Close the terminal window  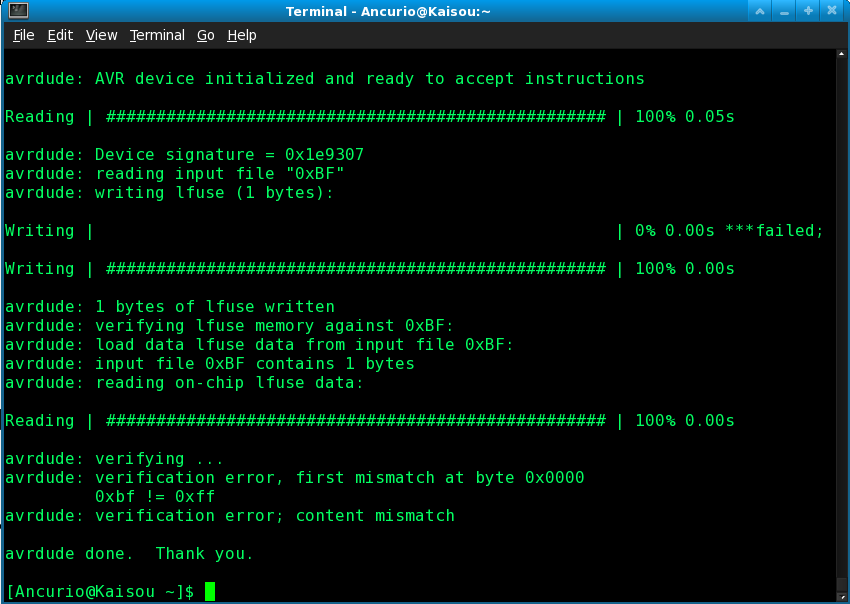click(x=832, y=11)
